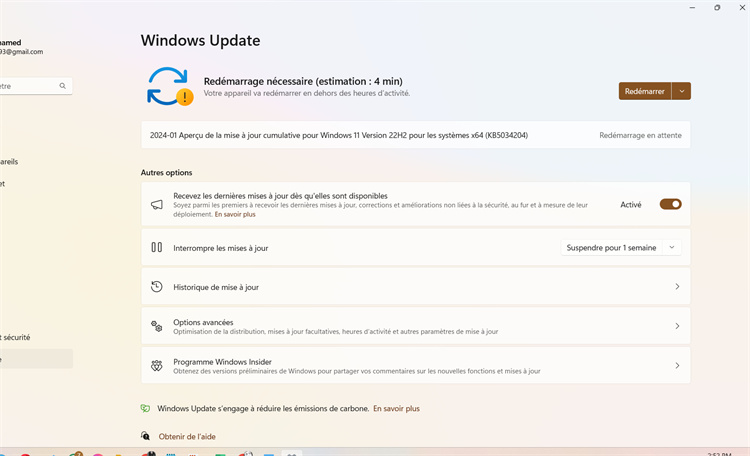Click the help icon beside Obtenir de l'aide
750x456 pixels.
(145, 436)
